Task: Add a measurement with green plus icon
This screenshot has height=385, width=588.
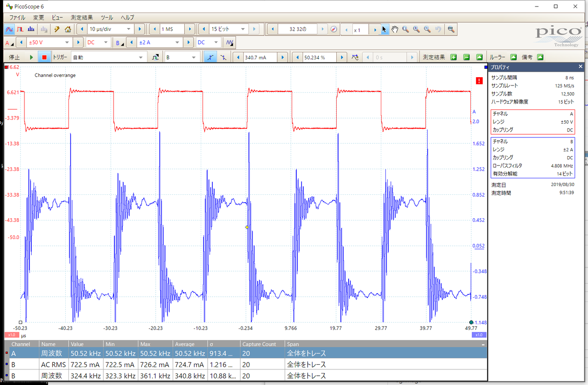Action: (453, 57)
